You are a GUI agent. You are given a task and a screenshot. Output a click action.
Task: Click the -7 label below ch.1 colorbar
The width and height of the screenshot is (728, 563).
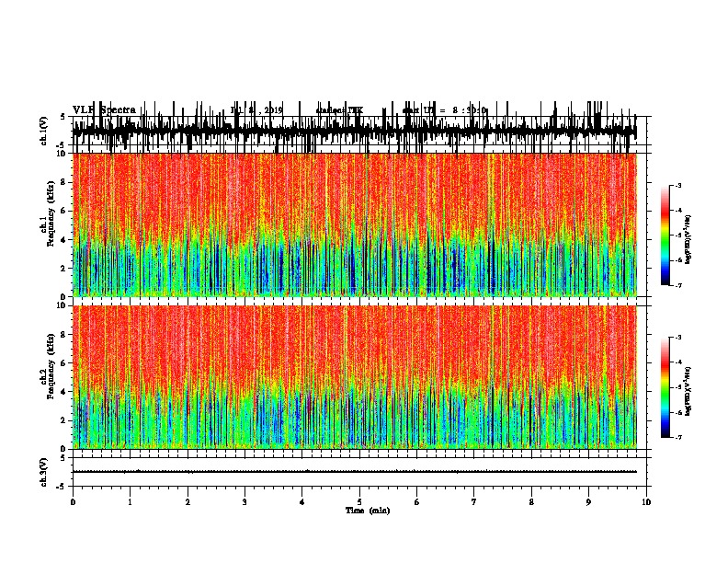[x=677, y=285]
